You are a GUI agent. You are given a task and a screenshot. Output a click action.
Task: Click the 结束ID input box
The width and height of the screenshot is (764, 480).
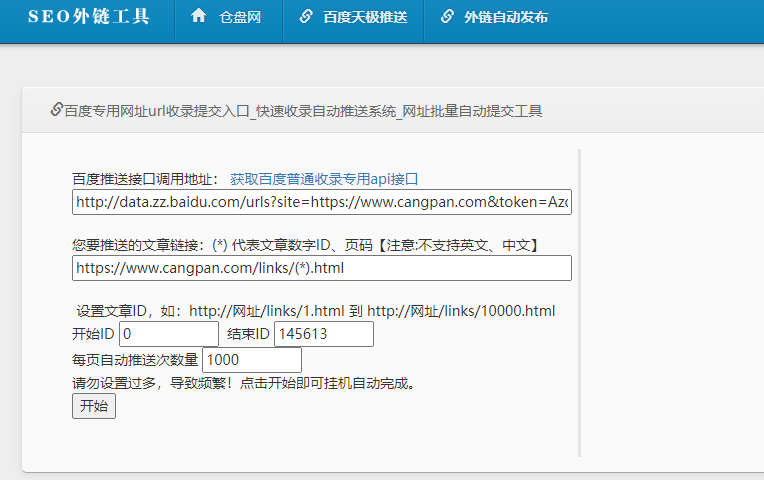click(x=324, y=334)
